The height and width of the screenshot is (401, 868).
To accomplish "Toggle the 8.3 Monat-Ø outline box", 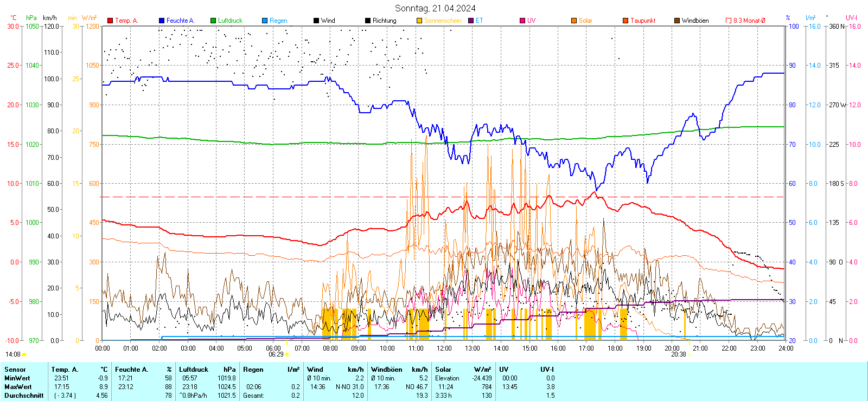I will tap(729, 21).
